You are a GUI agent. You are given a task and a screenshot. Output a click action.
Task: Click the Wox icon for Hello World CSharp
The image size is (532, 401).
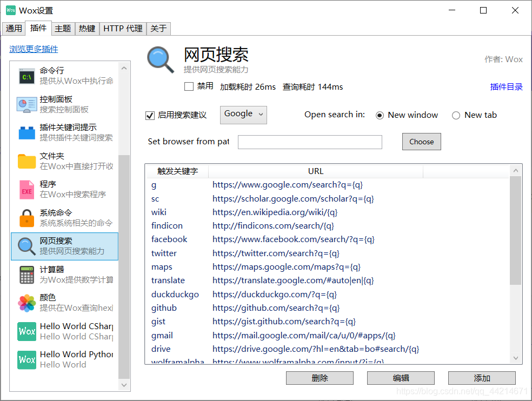[27, 331]
